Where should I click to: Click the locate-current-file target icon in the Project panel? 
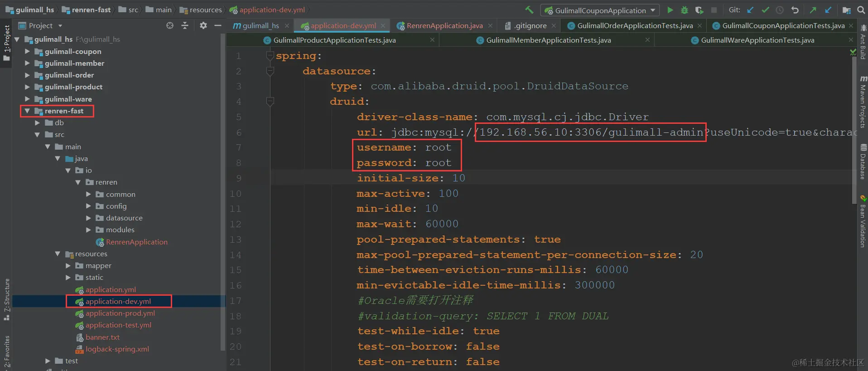point(170,25)
